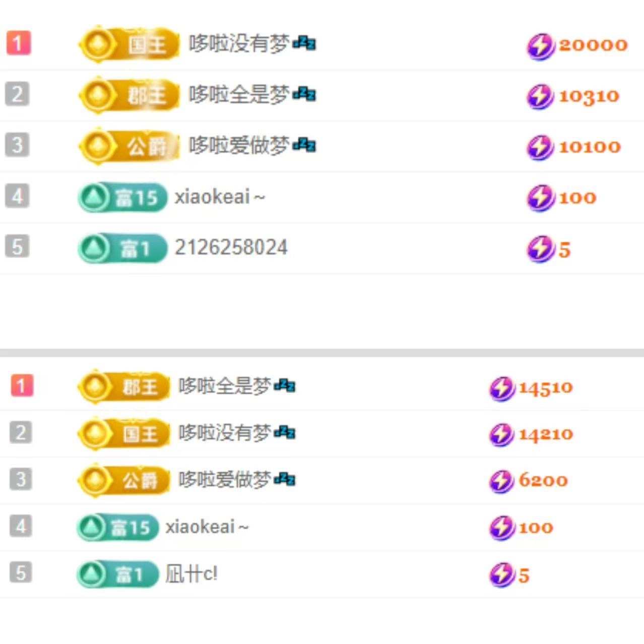Click the lightning icon beside 14510
Viewport: 644px width, 644px height.
tap(502, 389)
